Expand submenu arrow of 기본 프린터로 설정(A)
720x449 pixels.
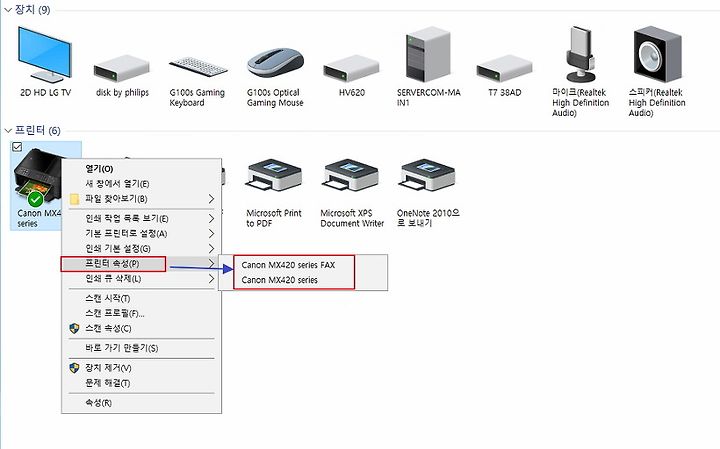[211, 234]
